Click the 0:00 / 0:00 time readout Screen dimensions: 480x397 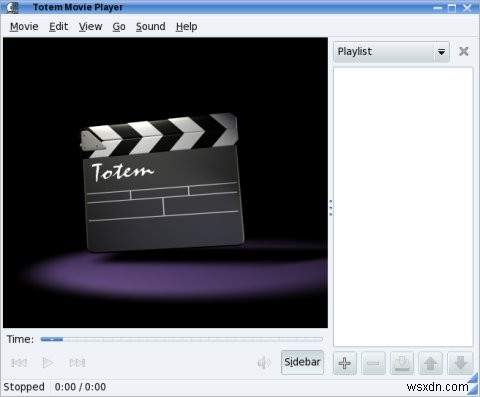(x=80, y=387)
